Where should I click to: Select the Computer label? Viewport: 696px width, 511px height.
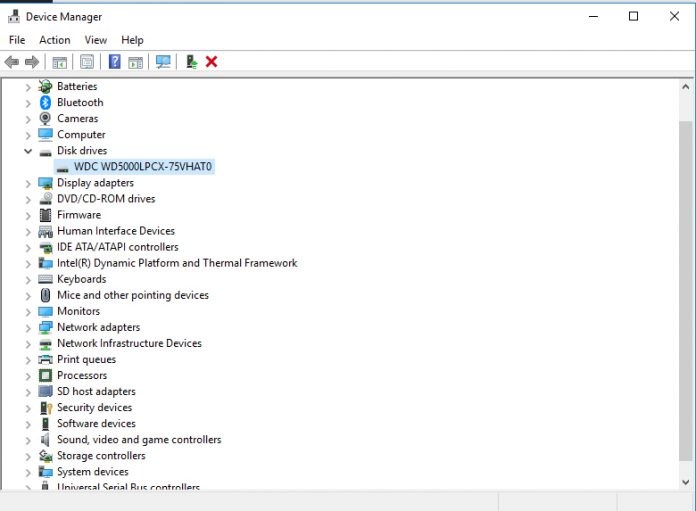click(81, 135)
